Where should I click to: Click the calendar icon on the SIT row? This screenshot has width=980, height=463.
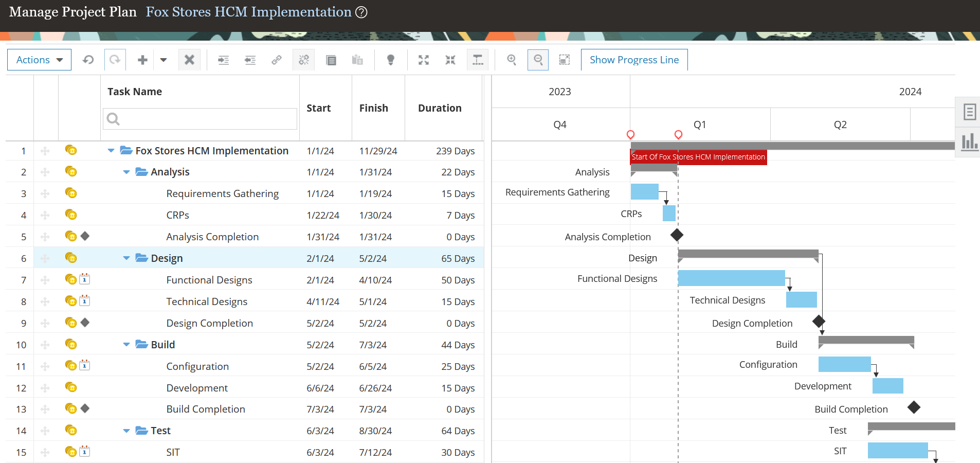(85, 451)
